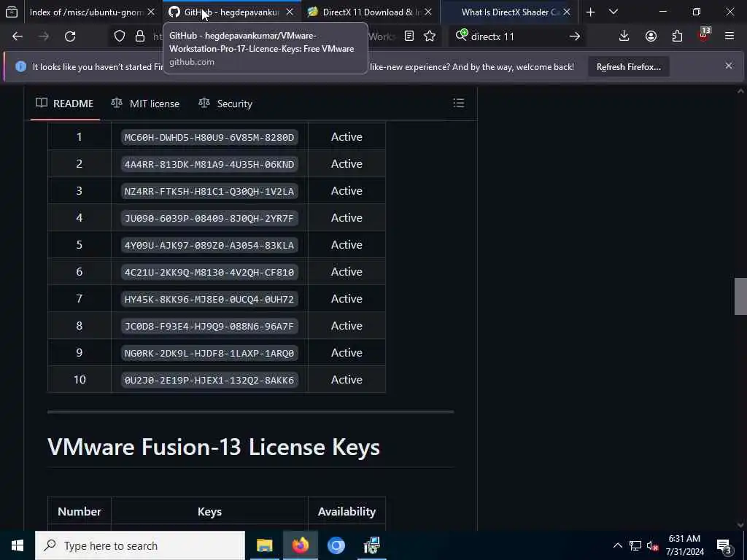Click the red extension icon with badge 13
The image size is (747, 560).
click(704, 35)
